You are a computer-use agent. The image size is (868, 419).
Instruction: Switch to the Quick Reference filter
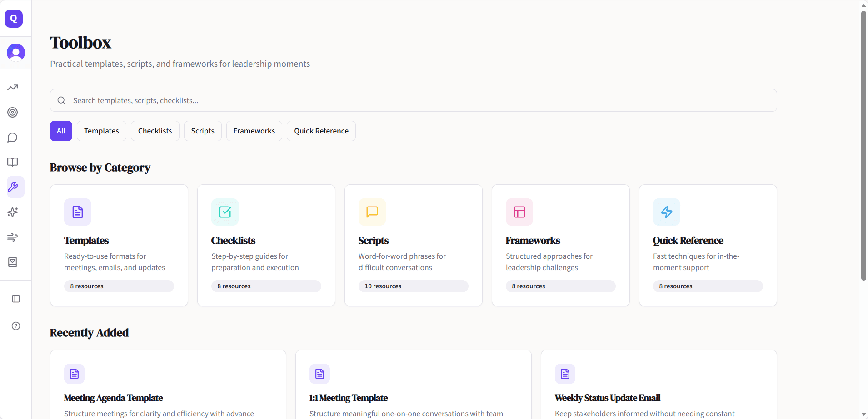321,131
